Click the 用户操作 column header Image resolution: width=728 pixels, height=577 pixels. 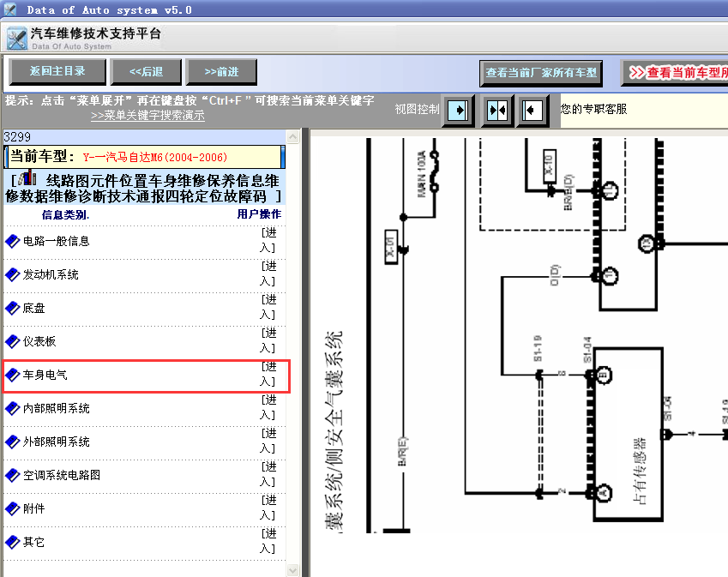click(x=259, y=214)
